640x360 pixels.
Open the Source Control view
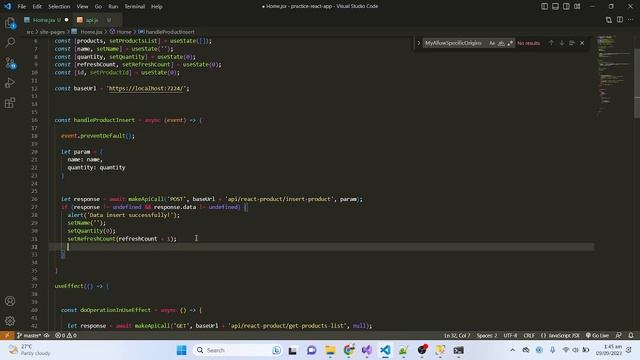10,63
